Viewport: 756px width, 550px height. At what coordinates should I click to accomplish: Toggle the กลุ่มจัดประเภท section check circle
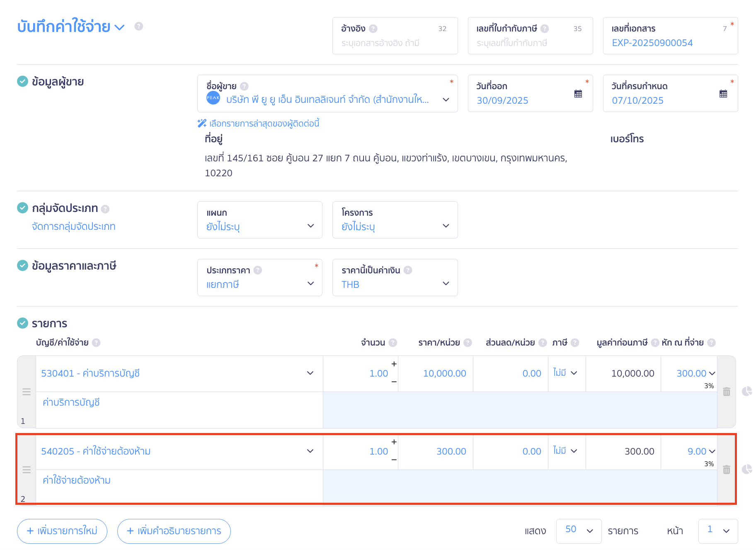click(x=22, y=208)
